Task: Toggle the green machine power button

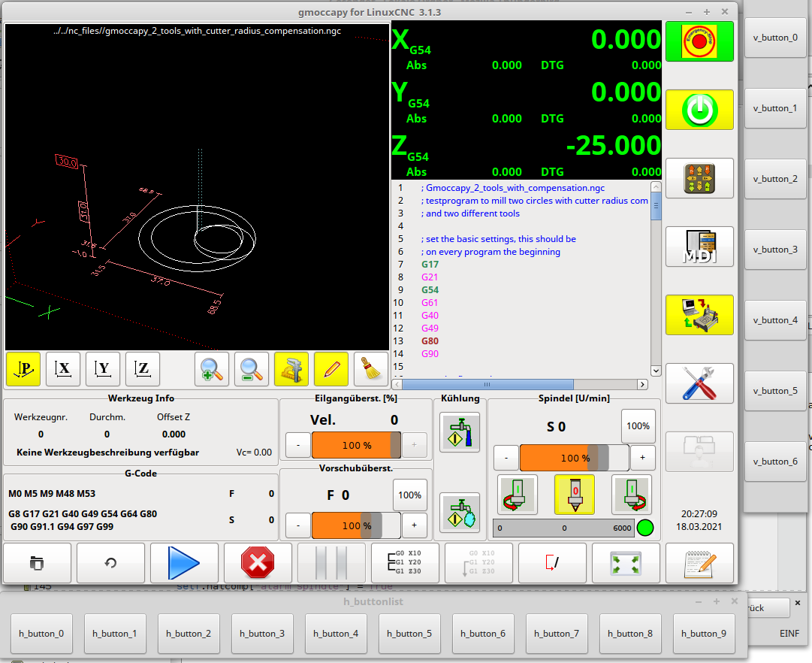Action: (x=699, y=110)
